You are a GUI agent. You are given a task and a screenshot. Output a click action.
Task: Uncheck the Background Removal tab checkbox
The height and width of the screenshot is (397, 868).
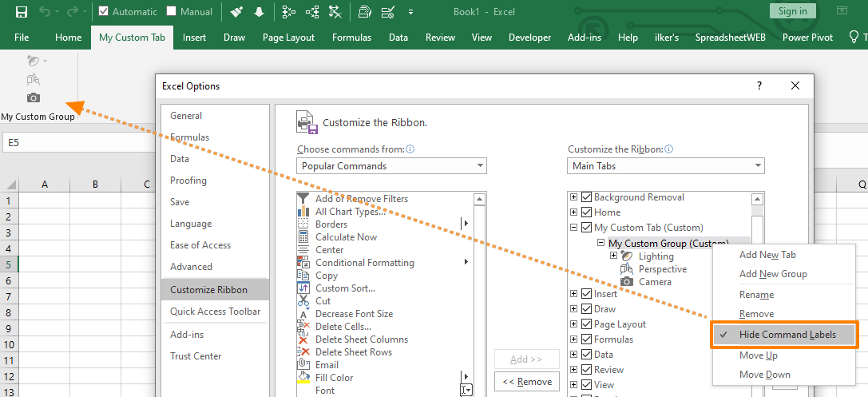pos(587,197)
